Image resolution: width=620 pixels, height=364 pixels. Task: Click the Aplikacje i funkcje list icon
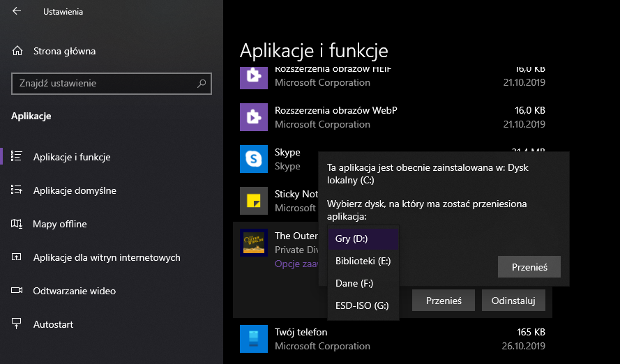(16, 156)
